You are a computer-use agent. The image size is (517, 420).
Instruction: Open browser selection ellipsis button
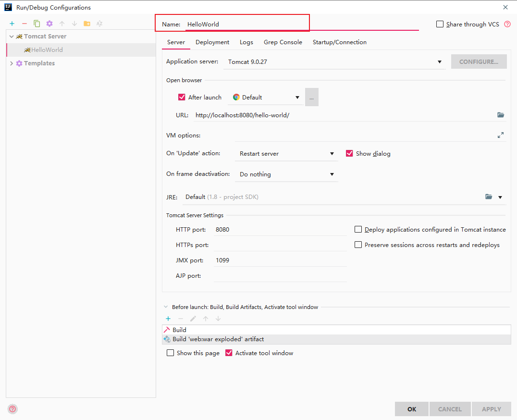(311, 97)
